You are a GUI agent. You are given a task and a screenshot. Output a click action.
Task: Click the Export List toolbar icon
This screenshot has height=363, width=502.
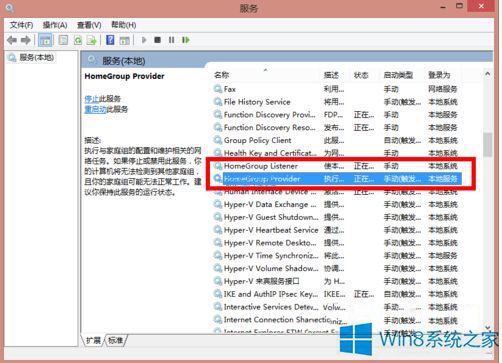tap(91, 40)
